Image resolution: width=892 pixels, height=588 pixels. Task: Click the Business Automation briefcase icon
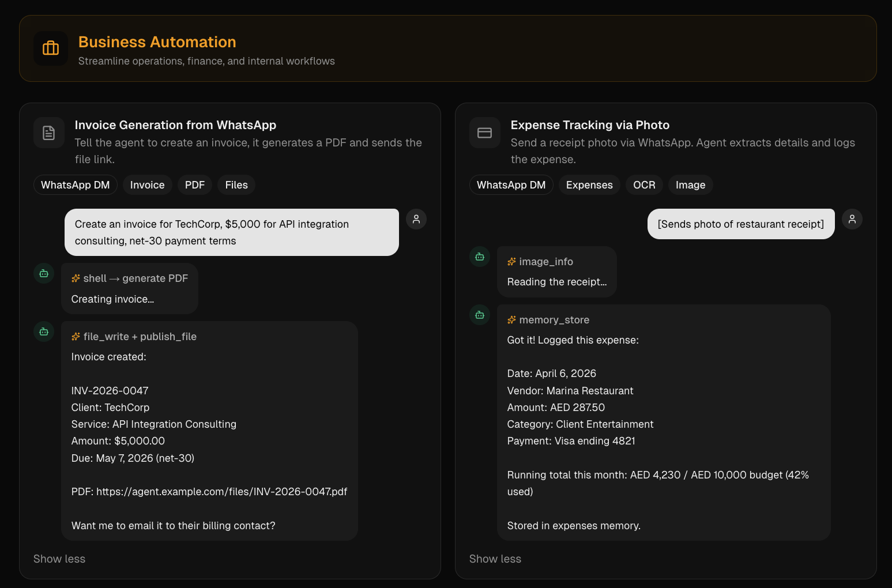(51, 48)
